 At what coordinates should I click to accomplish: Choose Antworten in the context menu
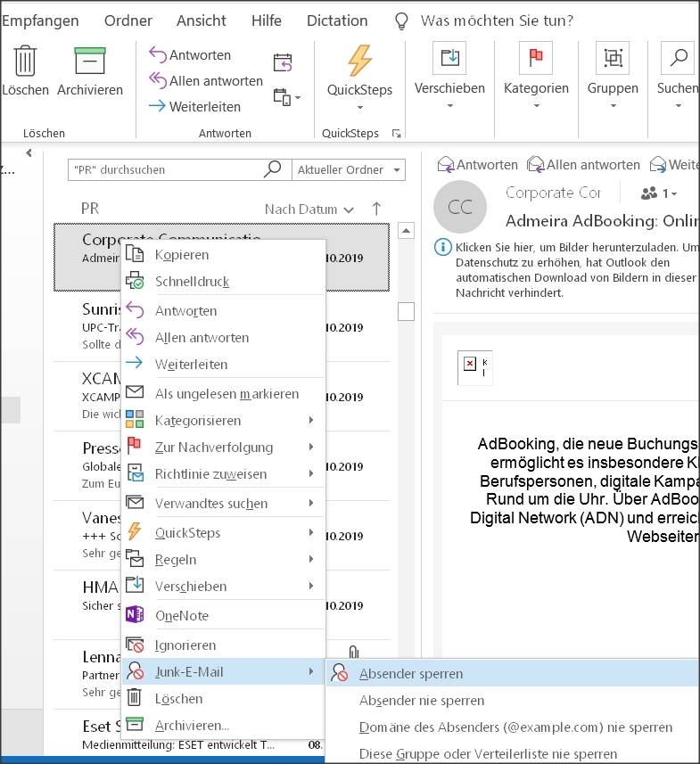tap(223, 311)
